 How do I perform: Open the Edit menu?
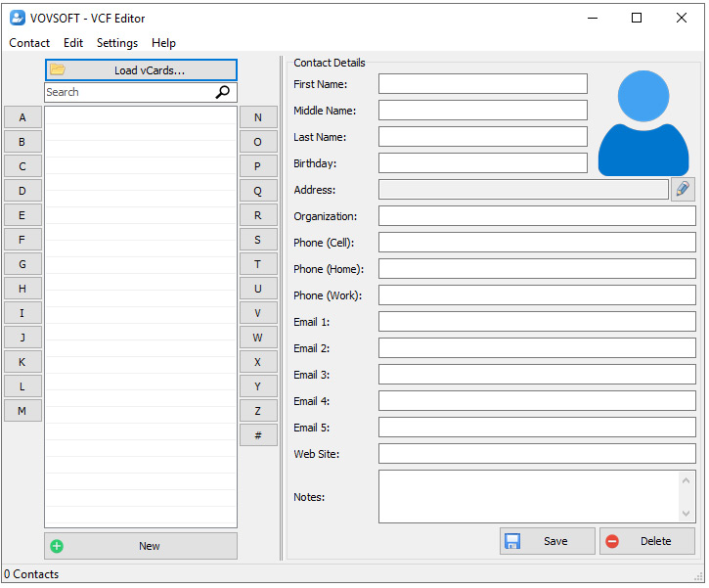tap(73, 43)
